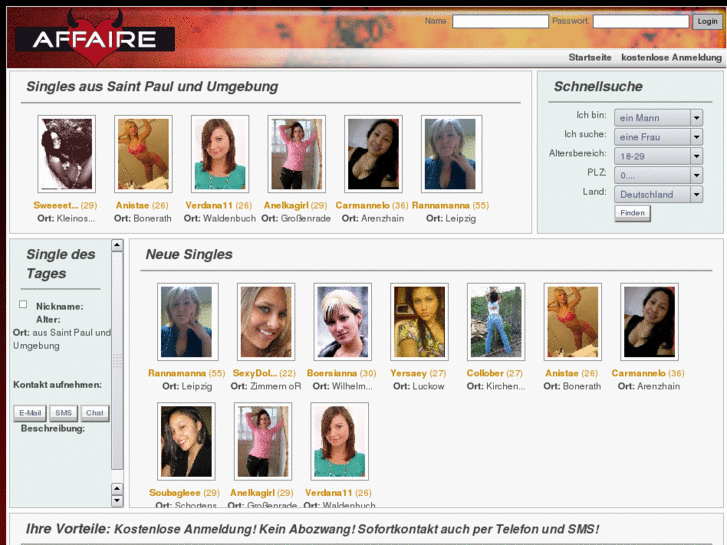
Task: Open Verdana11's thumbnail in Saint Paul singles
Action: (x=219, y=154)
